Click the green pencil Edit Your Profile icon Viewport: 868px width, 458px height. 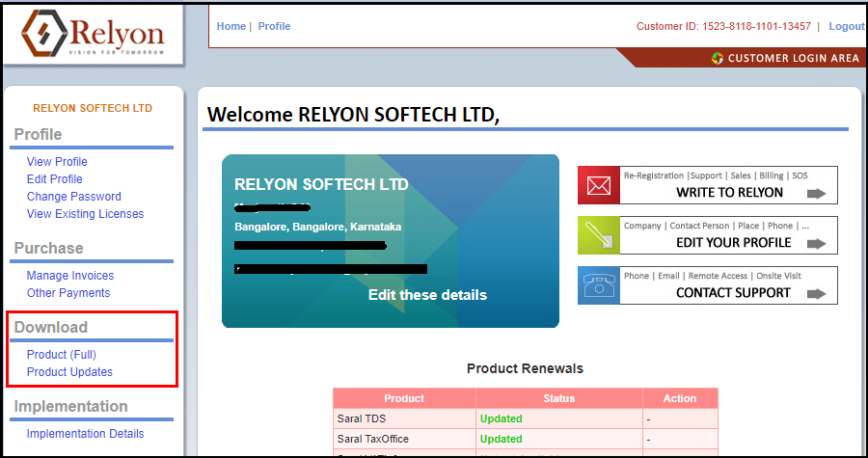click(x=598, y=235)
